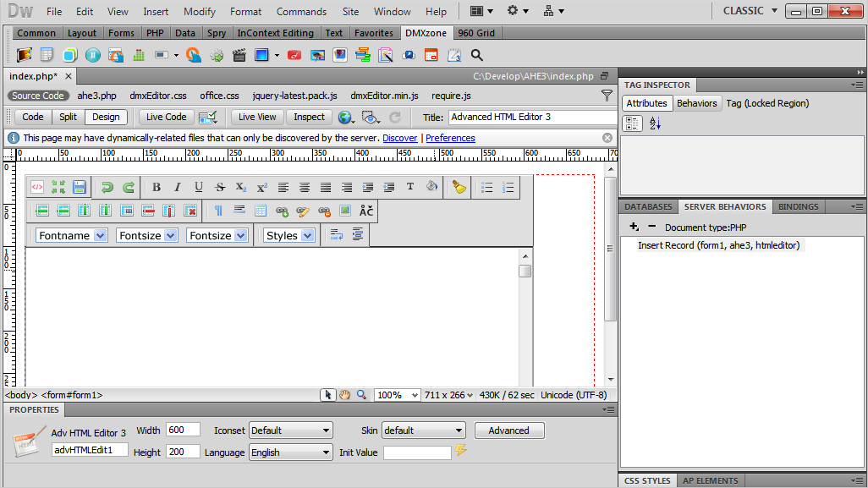Click the special characters ÅČ icon

tap(366, 211)
